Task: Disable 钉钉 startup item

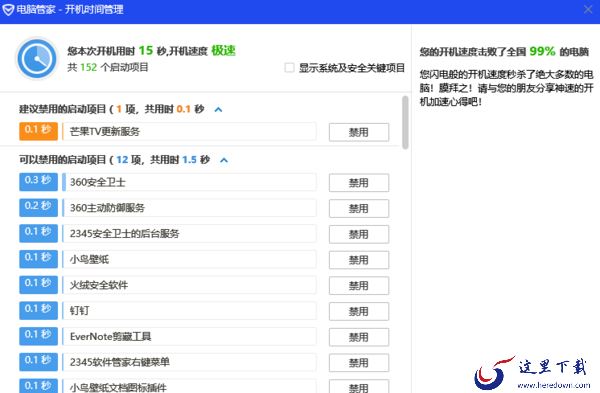Action: tap(359, 311)
